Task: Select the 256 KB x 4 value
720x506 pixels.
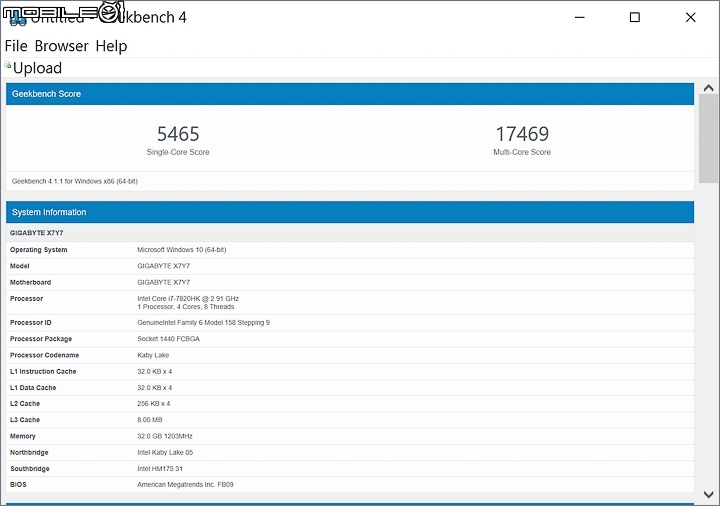Action: tap(154, 404)
